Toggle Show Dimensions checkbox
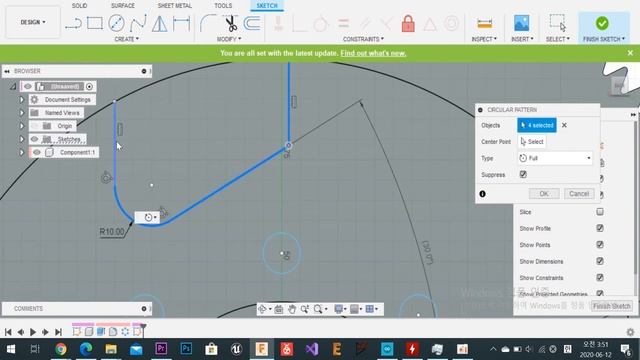Image resolution: width=640 pixels, height=360 pixels. click(x=600, y=261)
